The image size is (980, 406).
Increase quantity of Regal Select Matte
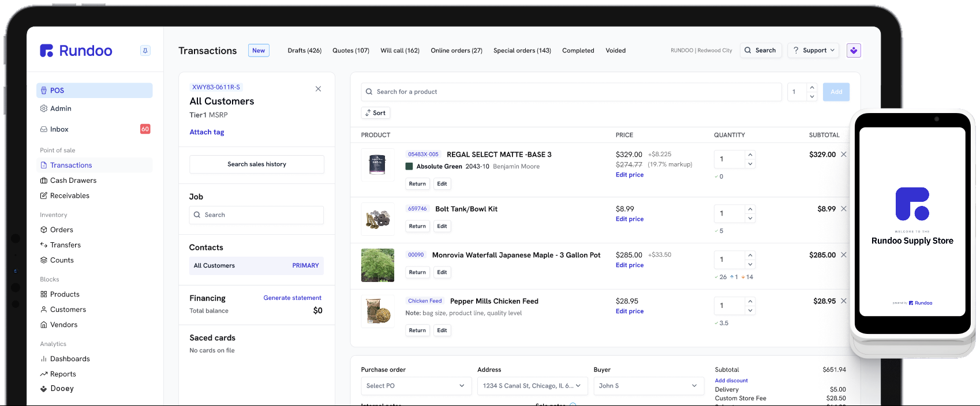pyautogui.click(x=750, y=155)
